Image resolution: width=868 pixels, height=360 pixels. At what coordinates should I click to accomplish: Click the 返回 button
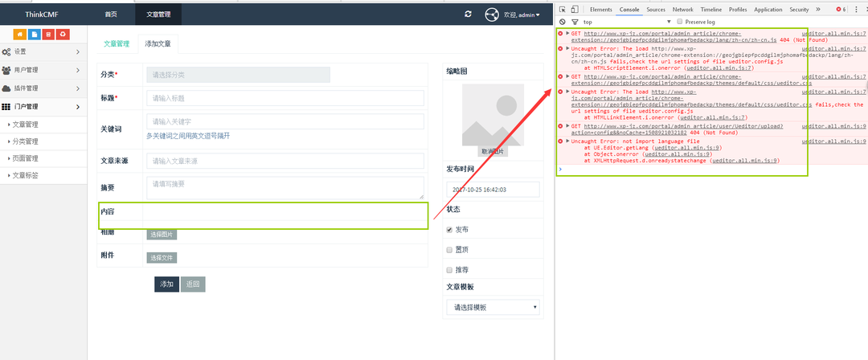pos(193,284)
